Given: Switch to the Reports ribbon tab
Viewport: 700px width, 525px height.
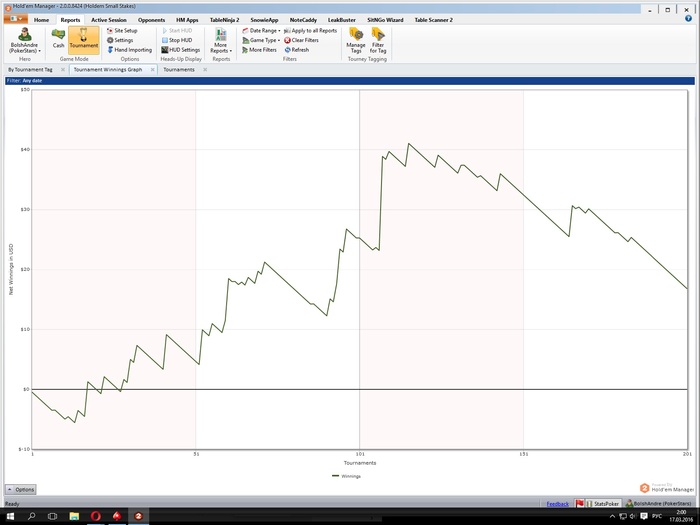Looking at the screenshot, I should coord(70,20).
